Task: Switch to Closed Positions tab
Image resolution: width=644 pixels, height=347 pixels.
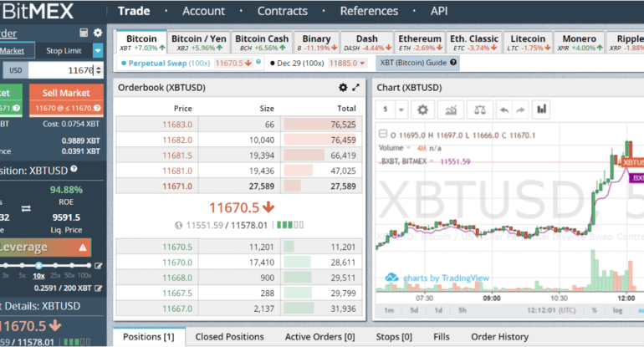Action: tap(230, 337)
